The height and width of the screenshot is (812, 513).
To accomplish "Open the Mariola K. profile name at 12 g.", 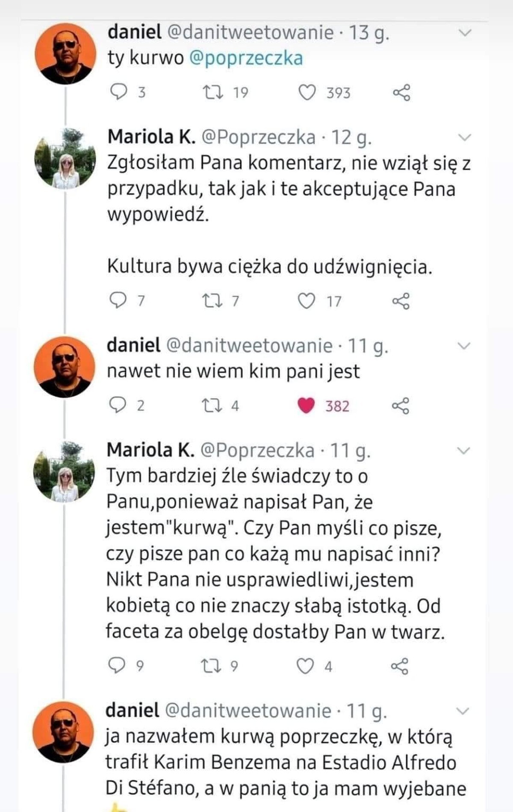I will tap(151, 137).
